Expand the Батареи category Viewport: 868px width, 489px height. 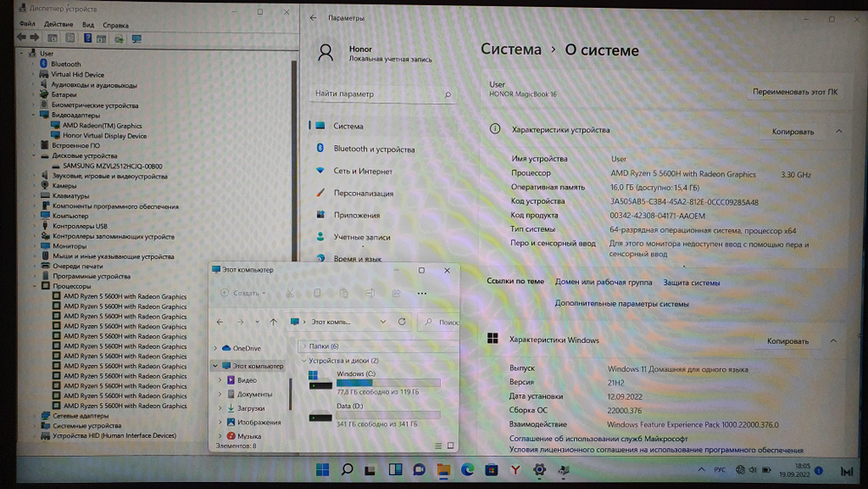pos(33,95)
